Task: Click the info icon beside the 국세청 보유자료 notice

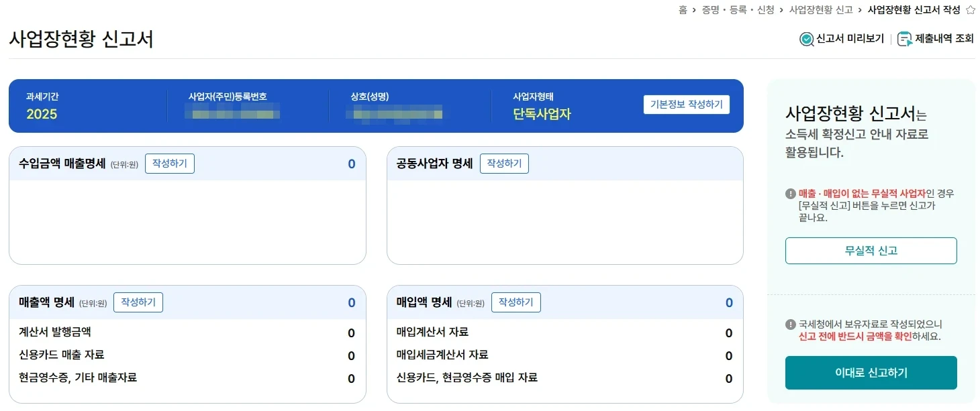Action: point(791,325)
